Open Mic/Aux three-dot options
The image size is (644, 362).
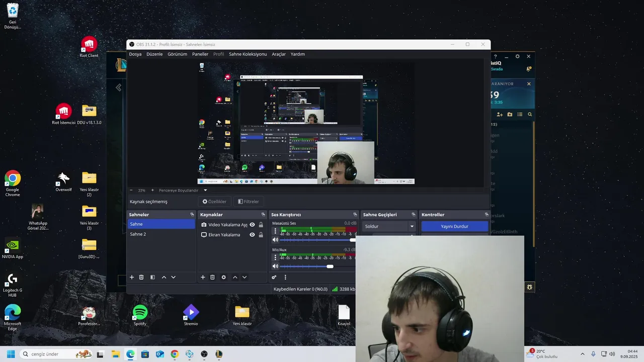coord(275,258)
